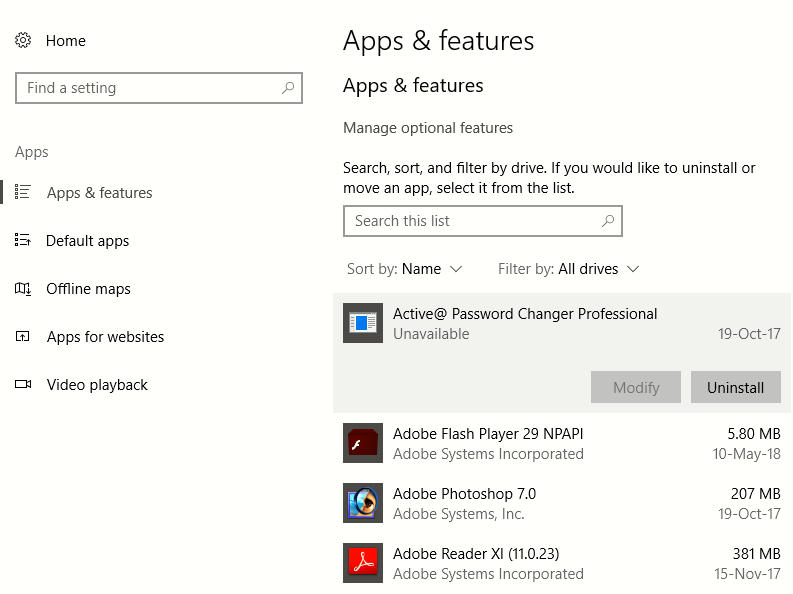Click the Apps & features list icon

coord(22,192)
